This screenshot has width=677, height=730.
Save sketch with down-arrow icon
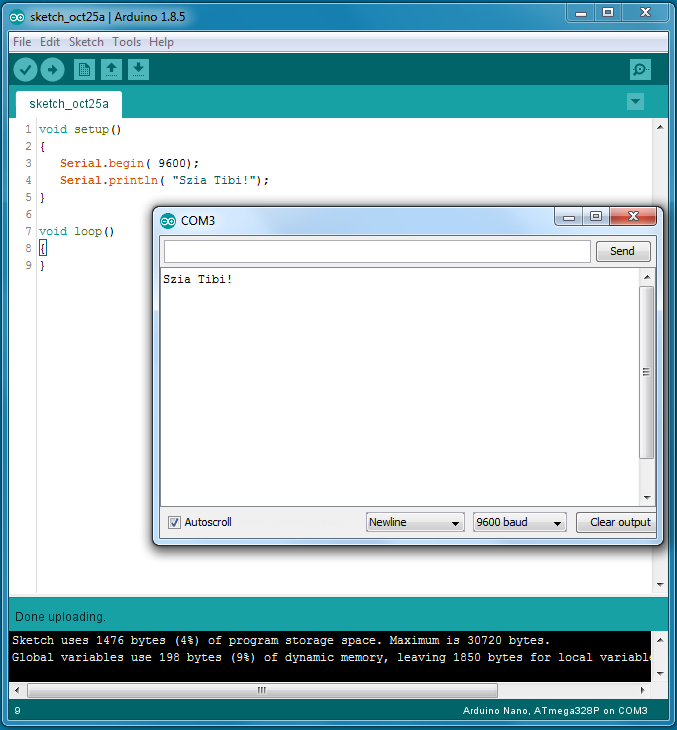point(138,70)
